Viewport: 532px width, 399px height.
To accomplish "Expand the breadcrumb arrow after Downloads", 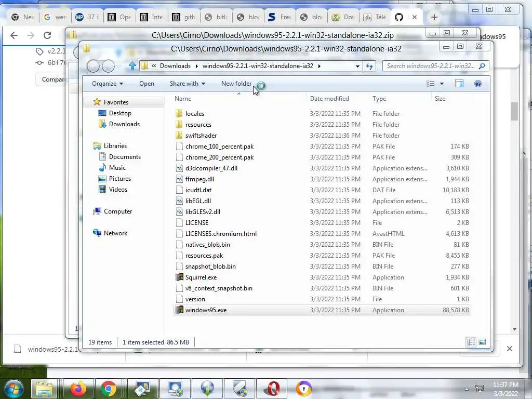I will pyautogui.click(x=196, y=66).
